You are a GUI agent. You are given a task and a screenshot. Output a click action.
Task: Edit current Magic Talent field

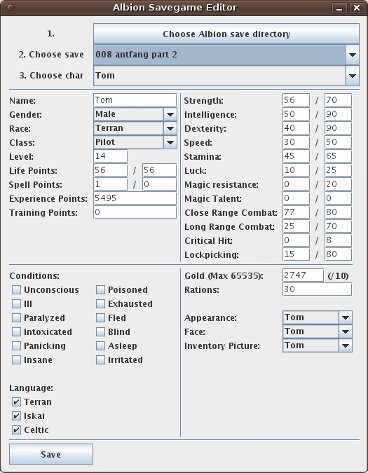(x=296, y=198)
